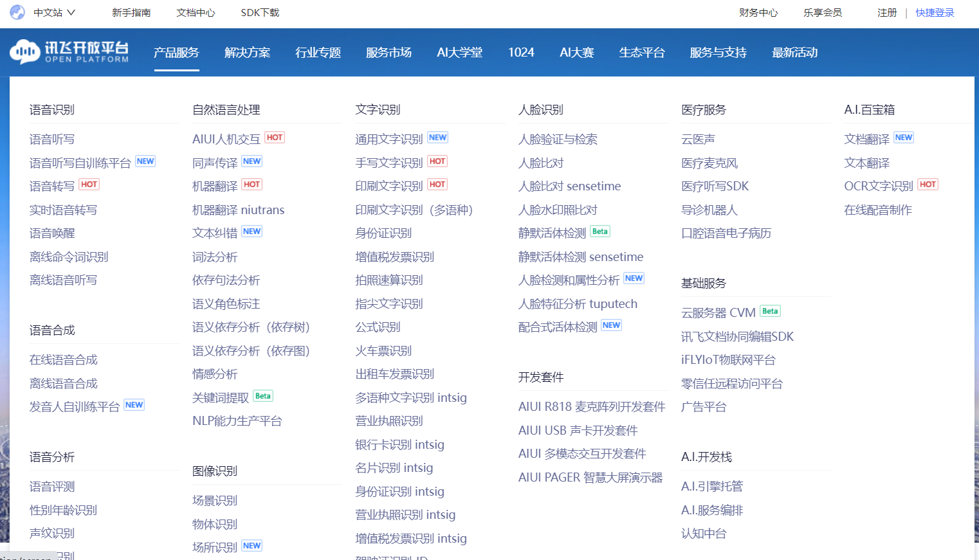Open the 最新活动 navigation item
The image size is (979, 560).
point(794,52)
